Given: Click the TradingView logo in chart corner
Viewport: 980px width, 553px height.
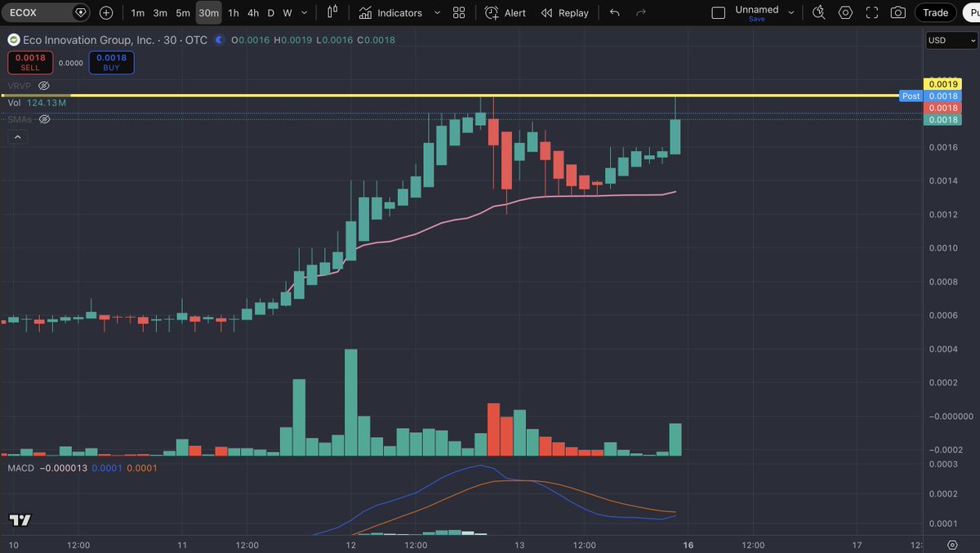Looking at the screenshot, I should pyautogui.click(x=20, y=520).
